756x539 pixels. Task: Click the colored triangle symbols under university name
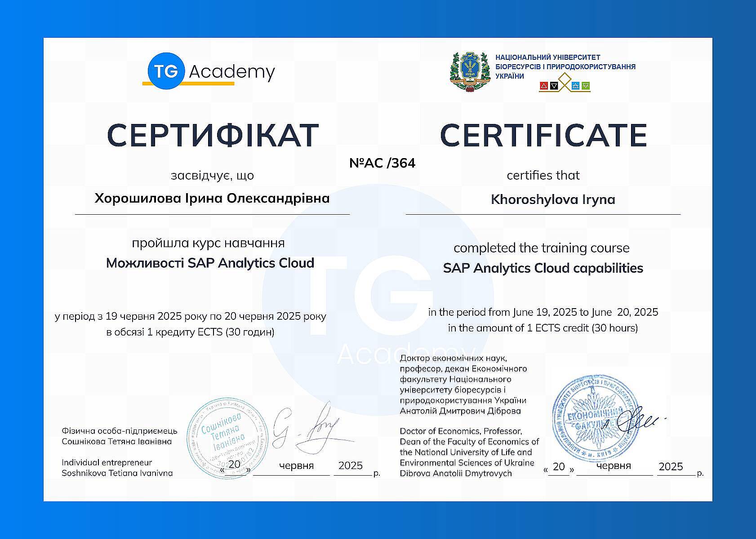565,85
